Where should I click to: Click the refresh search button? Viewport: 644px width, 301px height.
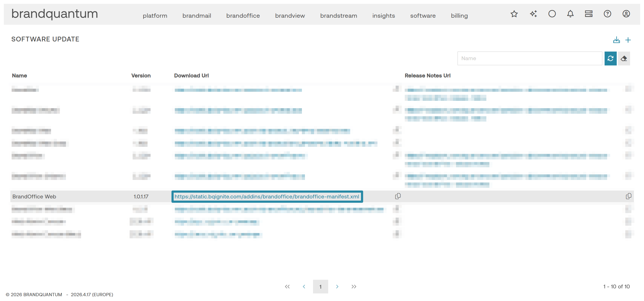(610, 58)
